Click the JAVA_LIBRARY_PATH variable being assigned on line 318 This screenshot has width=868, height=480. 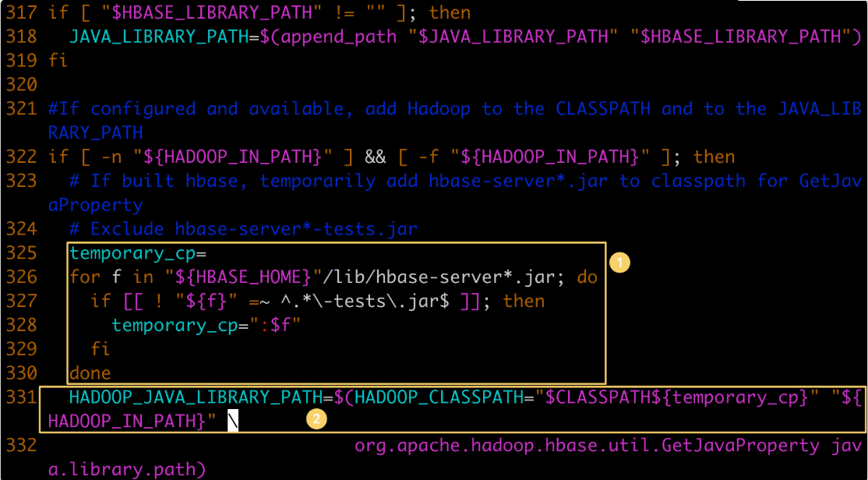pos(159,37)
